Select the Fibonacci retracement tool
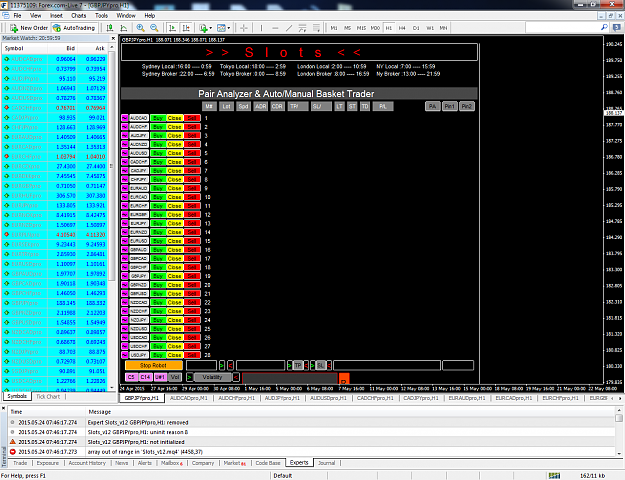The height and width of the screenshot is (480, 625). click(316, 28)
